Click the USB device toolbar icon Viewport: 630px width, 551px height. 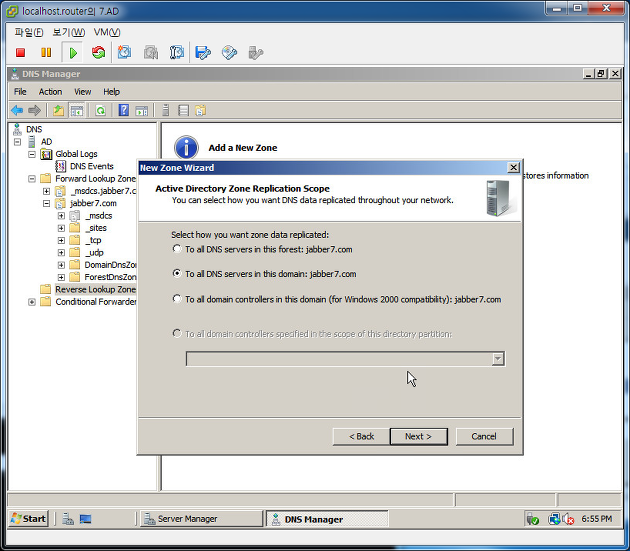[256, 53]
